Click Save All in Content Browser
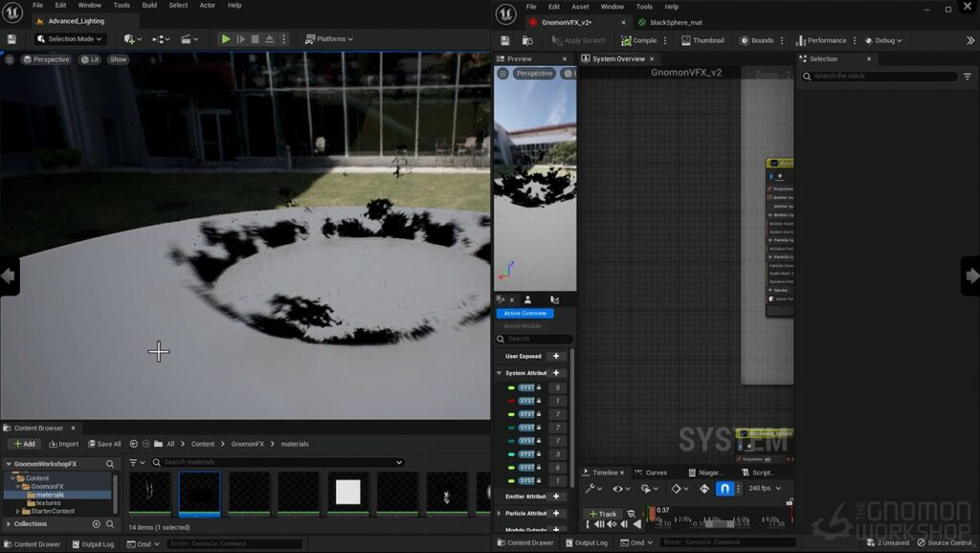The height and width of the screenshot is (553, 980). [104, 444]
